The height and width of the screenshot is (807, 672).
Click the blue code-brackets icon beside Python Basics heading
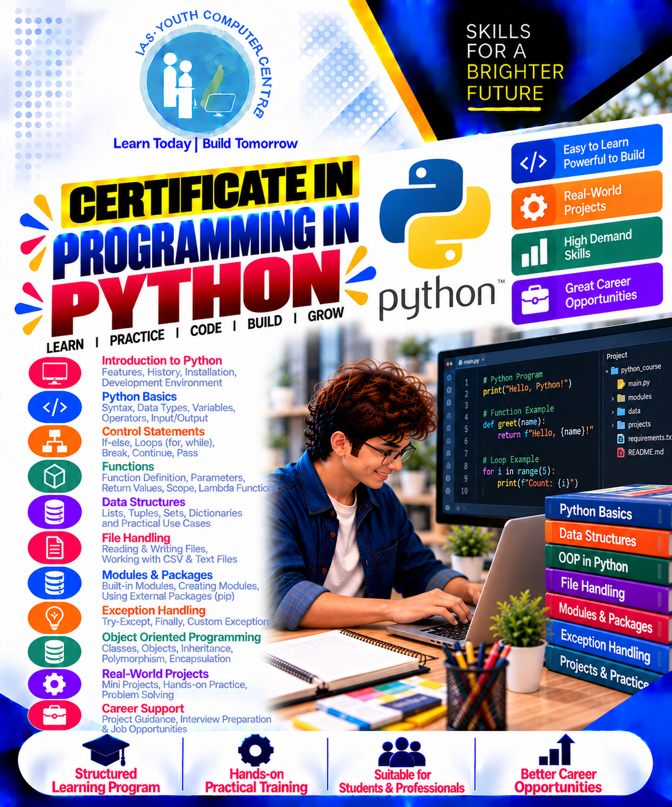point(55,407)
